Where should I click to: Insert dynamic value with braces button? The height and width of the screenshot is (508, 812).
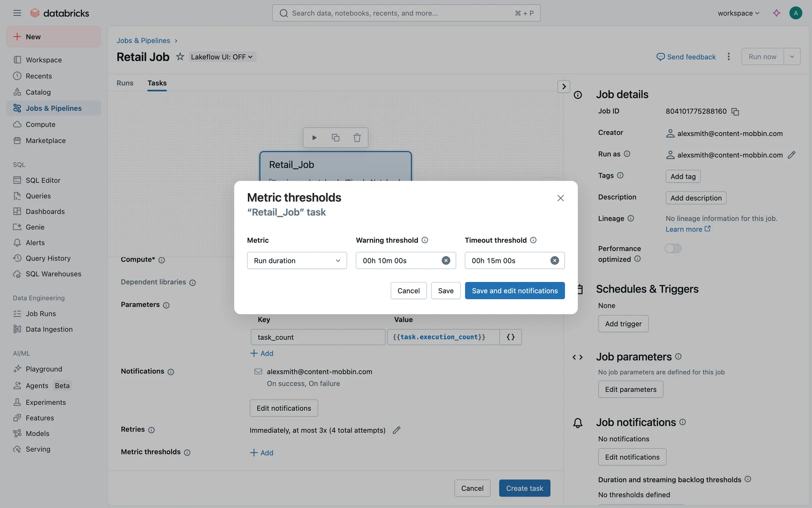(x=510, y=337)
